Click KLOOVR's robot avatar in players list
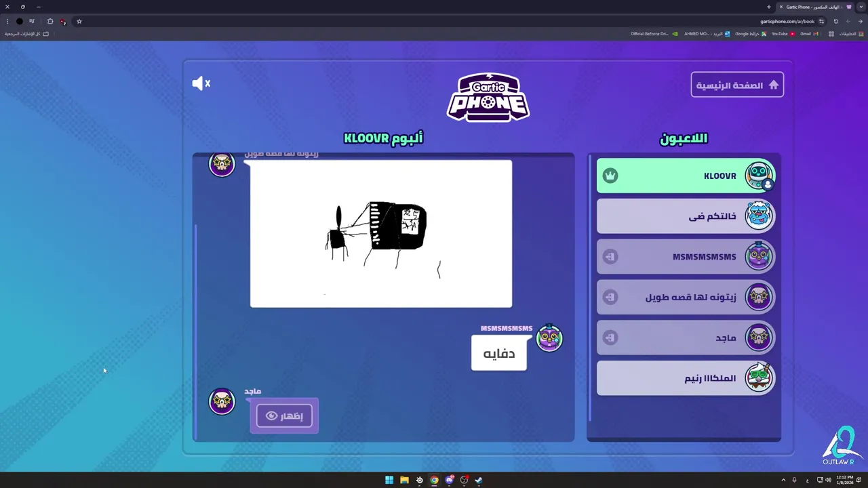868x488 pixels. point(759,176)
